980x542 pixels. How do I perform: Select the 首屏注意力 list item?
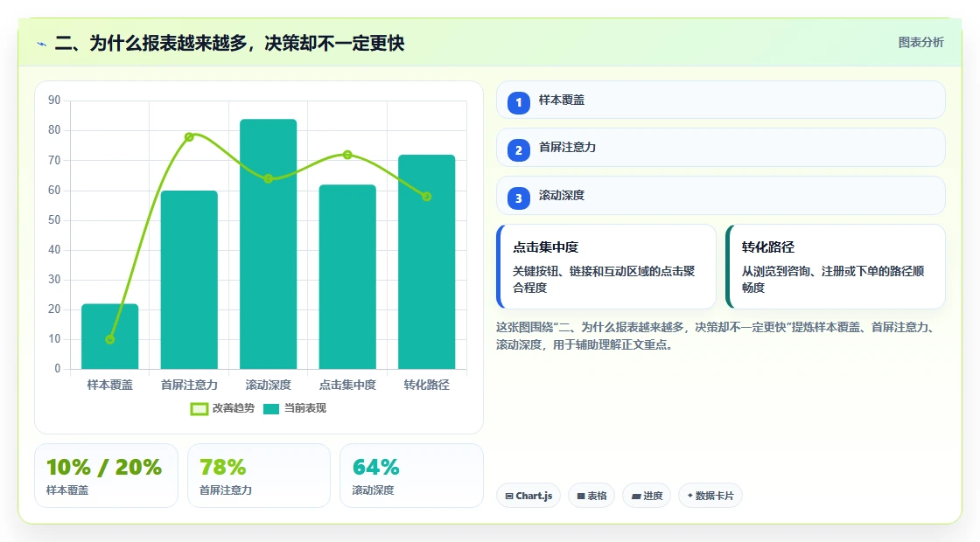tap(721, 148)
